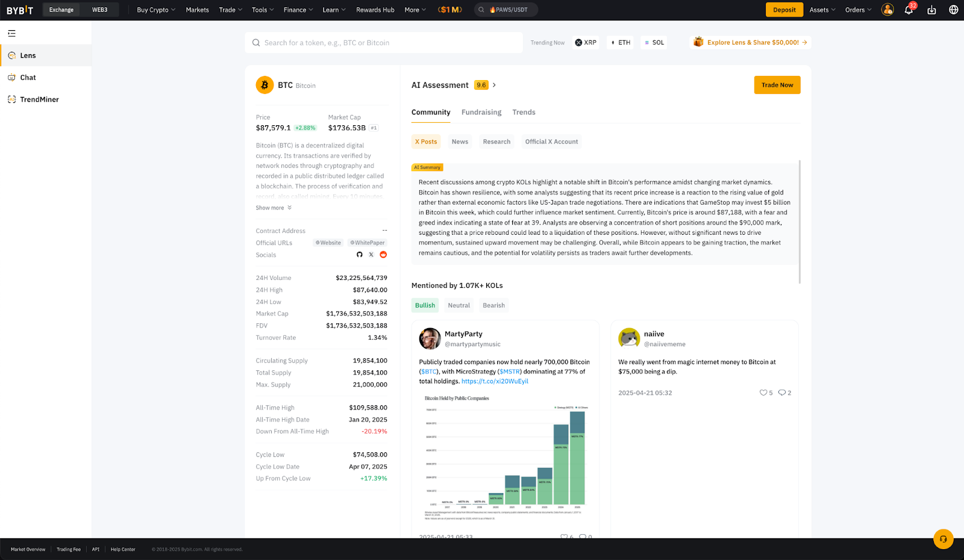964x560 pixels.
Task: Open the More dropdown
Action: coord(415,10)
